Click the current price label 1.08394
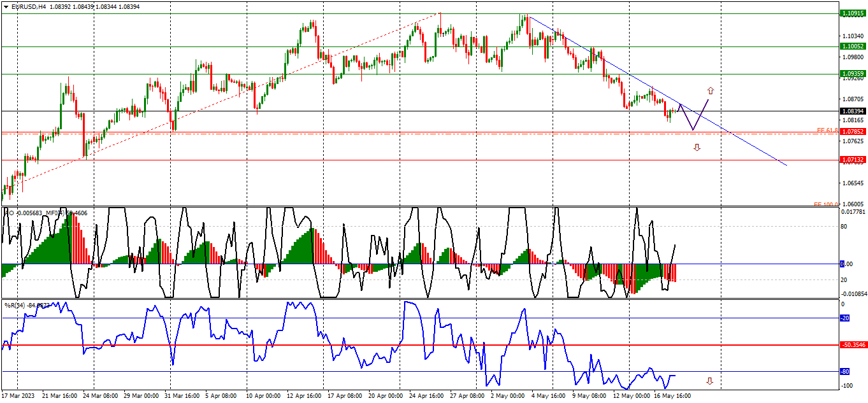Image resolution: width=868 pixels, height=403 pixels. (853, 111)
